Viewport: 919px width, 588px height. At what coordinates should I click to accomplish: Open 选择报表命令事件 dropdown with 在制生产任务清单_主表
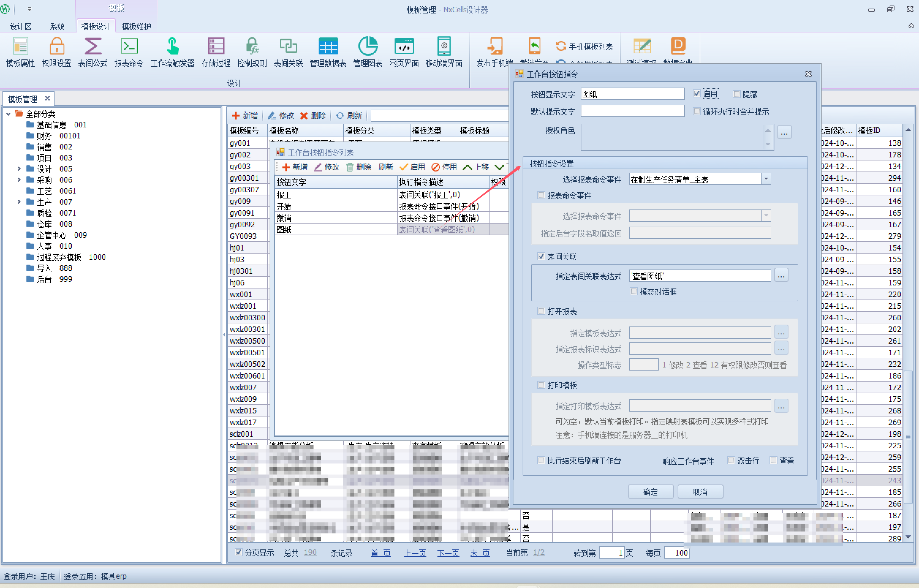766,179
